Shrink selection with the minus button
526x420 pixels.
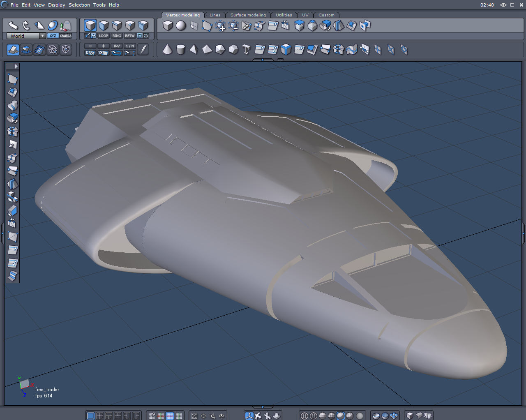point(90,46)
